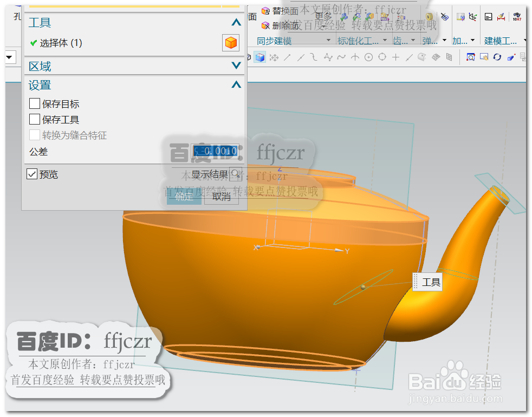
Task: Open the 同步建模 group dropdown arrow
Action: pos(328,41)
